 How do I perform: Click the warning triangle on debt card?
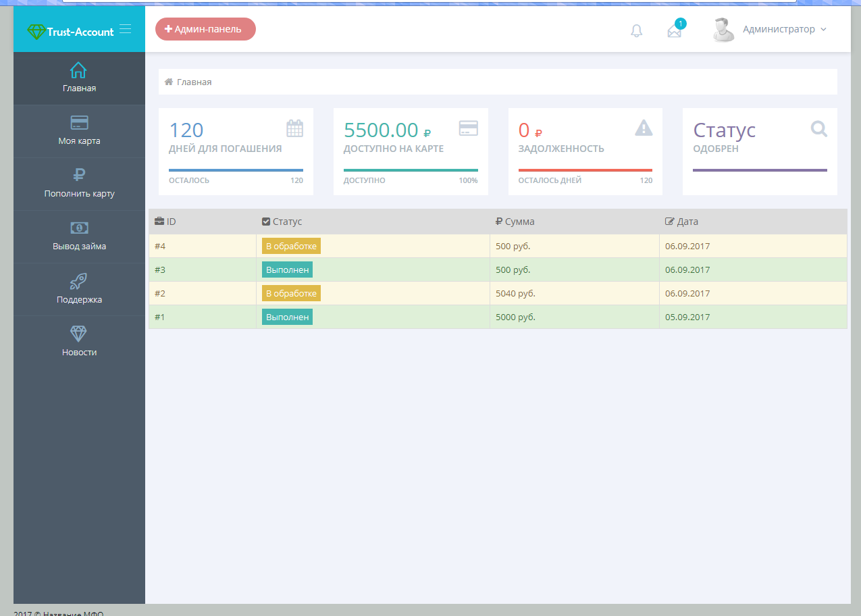click(x=644, y=128)
